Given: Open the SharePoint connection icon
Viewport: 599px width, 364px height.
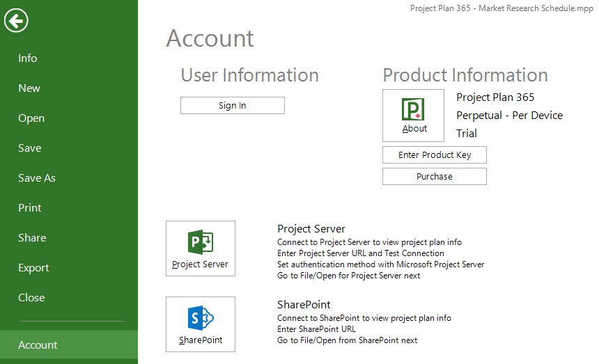Looking at the screenshot, I should pos(201,324).
